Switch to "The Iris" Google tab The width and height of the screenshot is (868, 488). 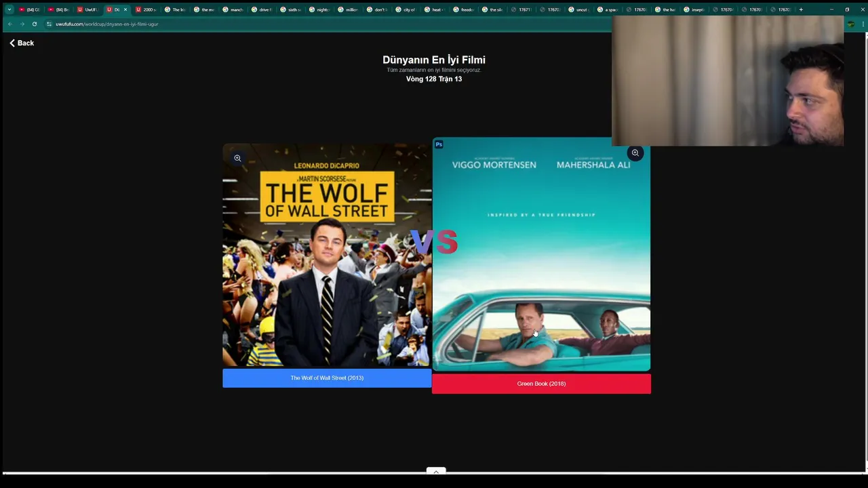174,9
